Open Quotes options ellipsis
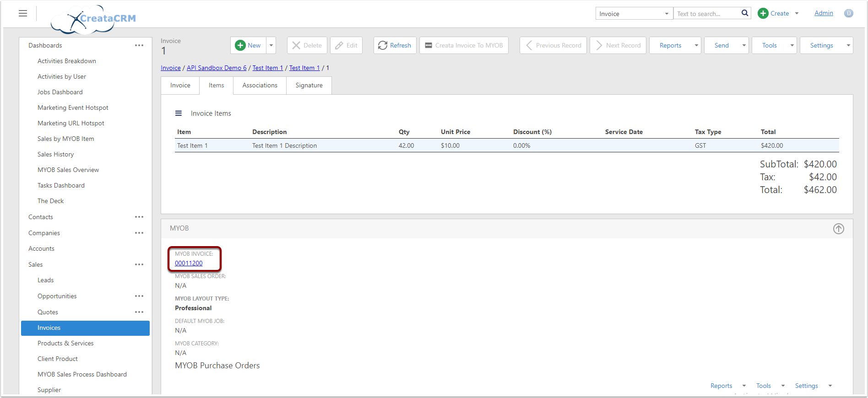This screenshot has width=868, height=398. (x=139, y=312)
